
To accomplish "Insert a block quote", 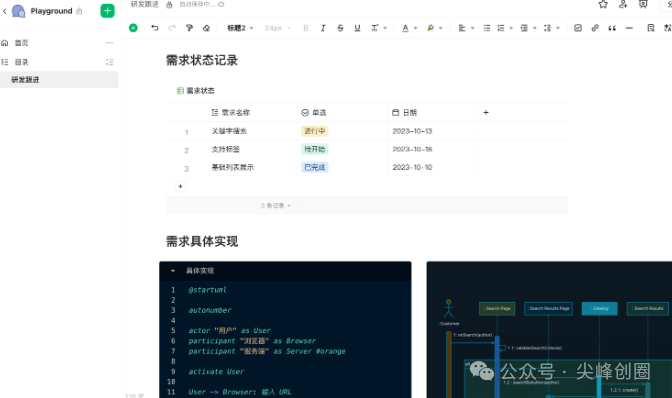I will (x=612, y=28).
